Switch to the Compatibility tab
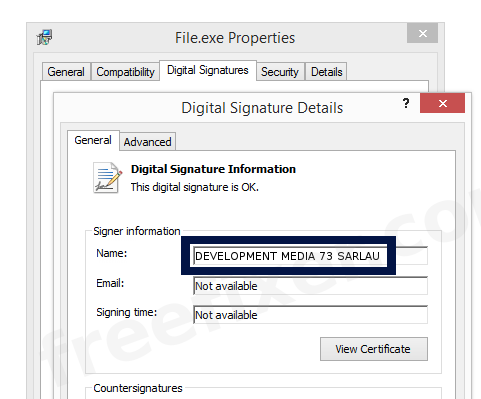This screenshot has width=481, height=399. click(125, 72)
